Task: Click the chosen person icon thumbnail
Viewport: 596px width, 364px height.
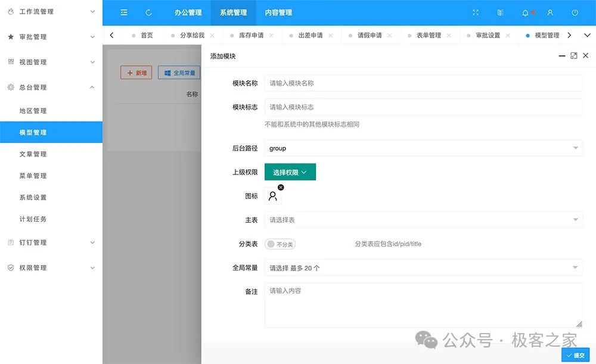Action: click(272, 196)
